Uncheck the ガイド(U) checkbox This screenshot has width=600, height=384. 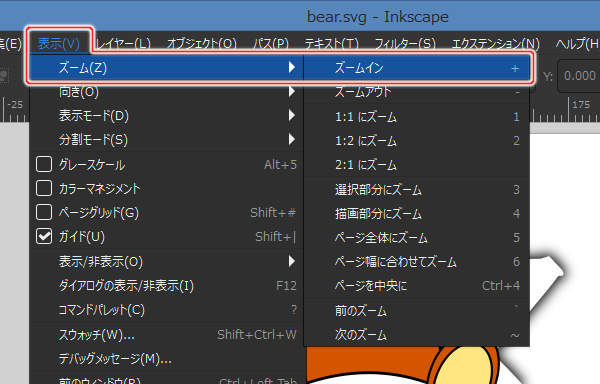tap(44, 236)
